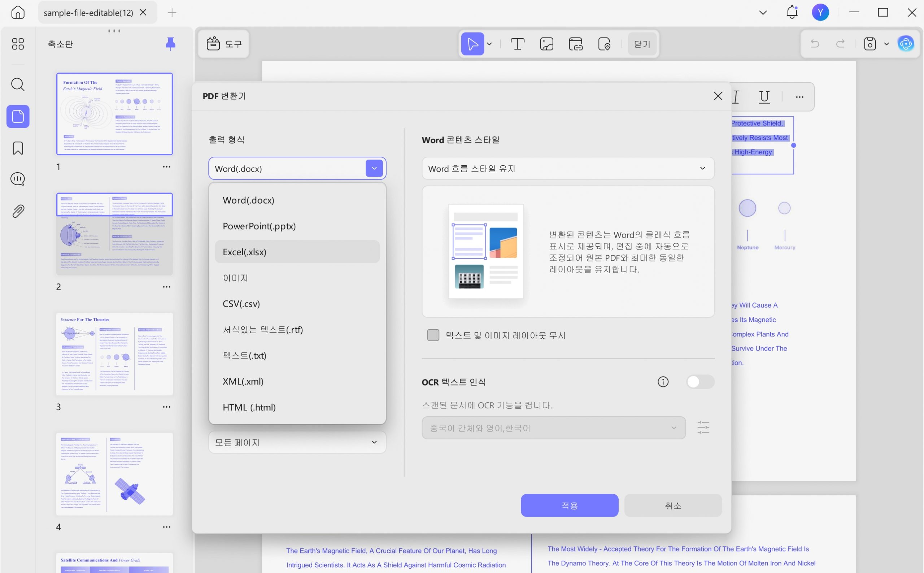924x573 pixels.
Task: Expand the title bar chevron menu
Action: coord(763,13)
